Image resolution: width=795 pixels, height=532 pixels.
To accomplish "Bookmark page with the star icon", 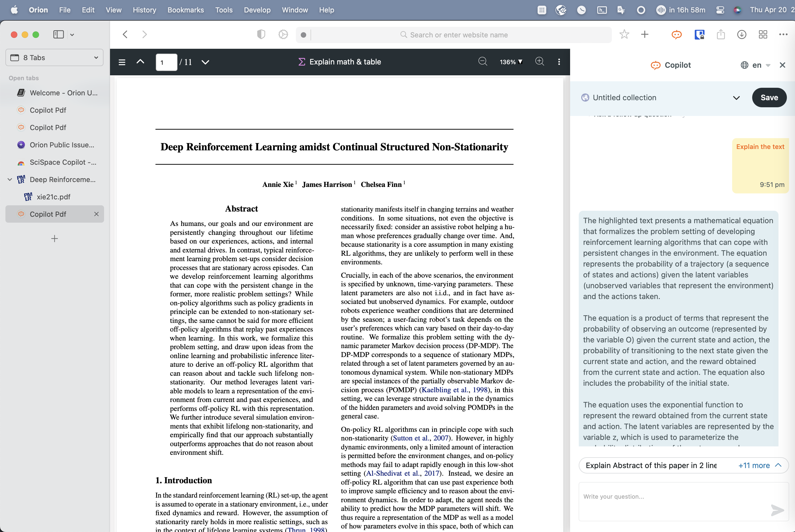I will tap(624, 35).
